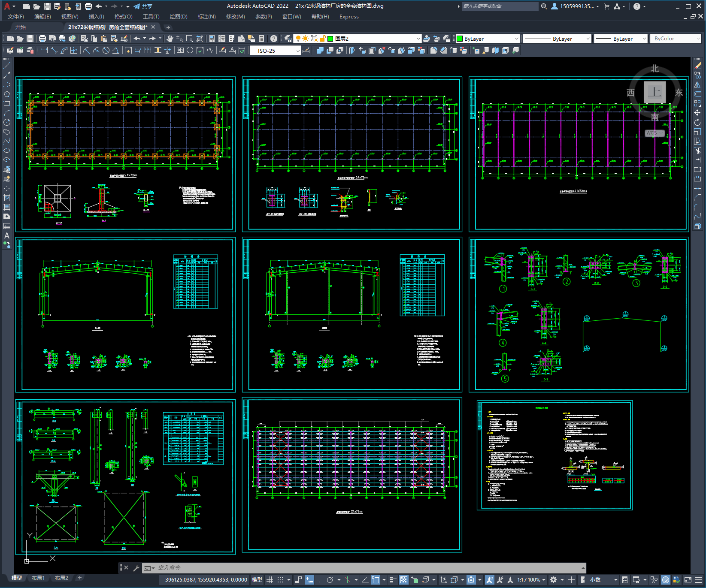Click the Multiline Text 'A' tool
706x588 pixels.
7,235
